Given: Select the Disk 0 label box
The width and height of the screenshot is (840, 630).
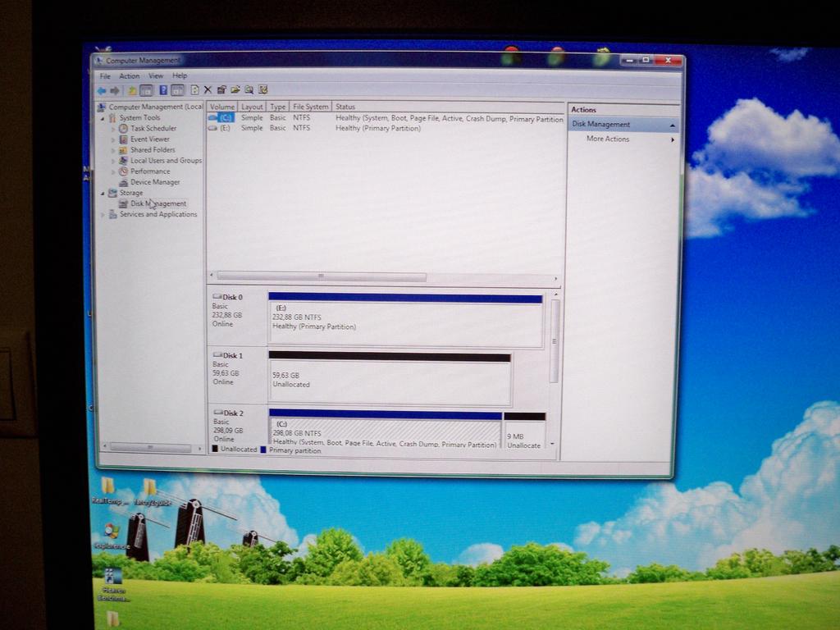Looking at the screenshot, I should click(237, 317).
